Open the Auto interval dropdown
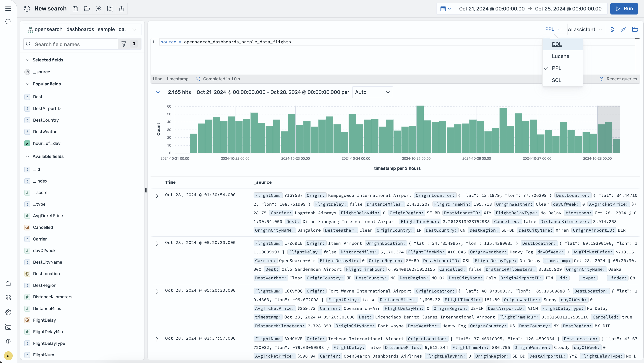This screenshot has width=644, height=363. 372,92
